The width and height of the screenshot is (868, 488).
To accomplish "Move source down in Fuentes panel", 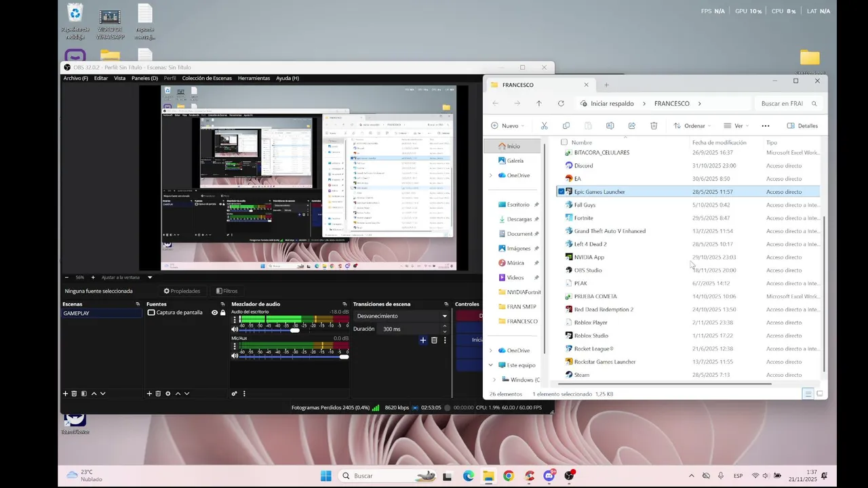I will 187,394.
